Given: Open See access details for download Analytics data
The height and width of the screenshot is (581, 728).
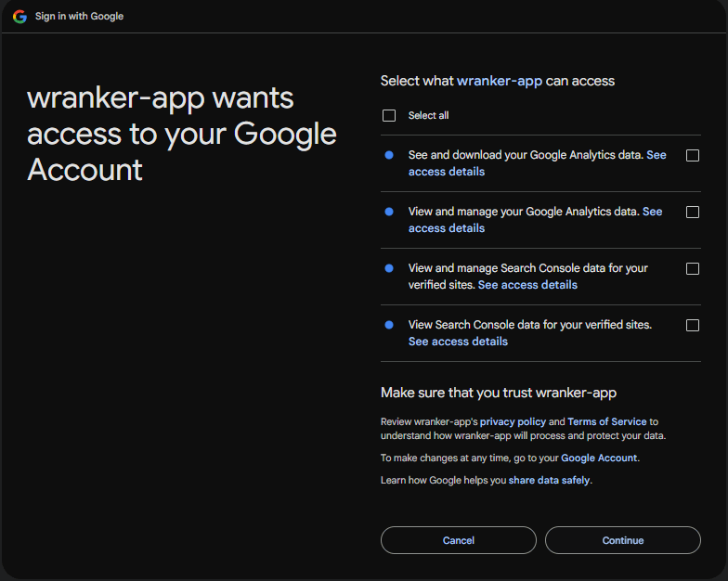Looking at the screenshot, I should point(446,172).
